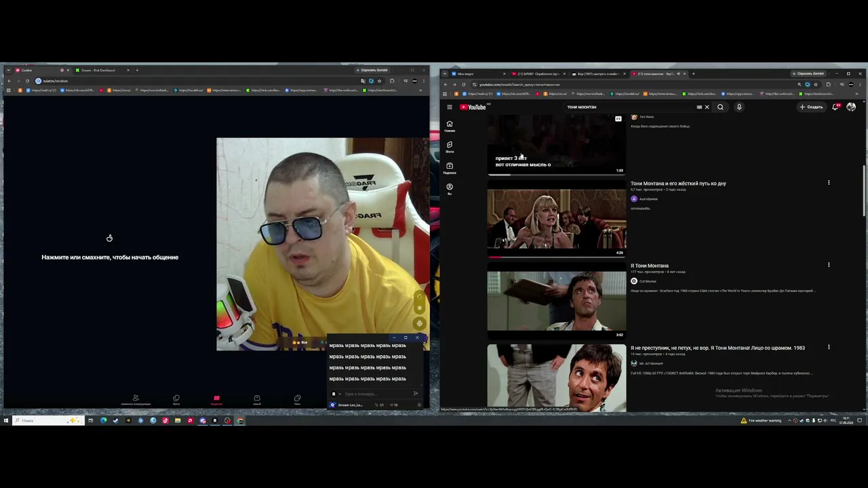Switch to the '(11) БРИФР' YouTube tab
868x488 pixels.
(x=539, y=74)
